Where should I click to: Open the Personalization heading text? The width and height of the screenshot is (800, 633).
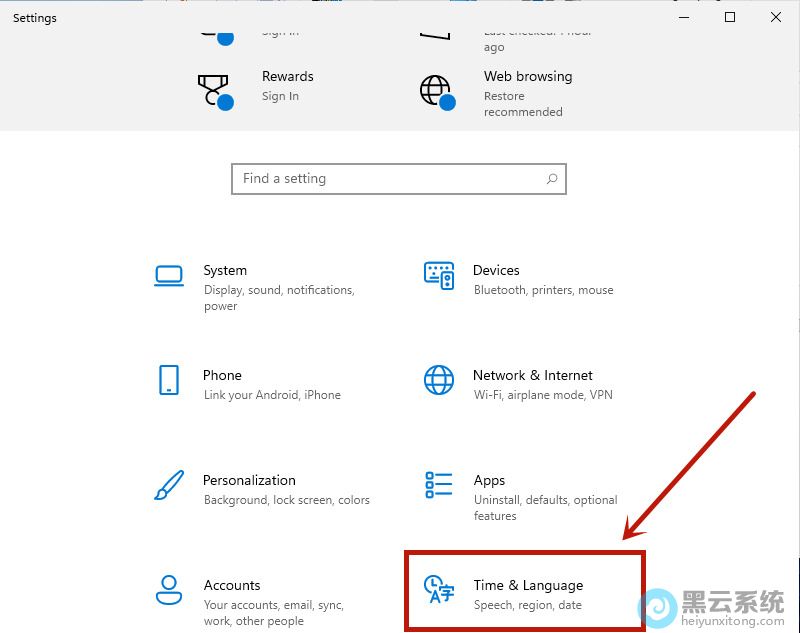[249, 480]
